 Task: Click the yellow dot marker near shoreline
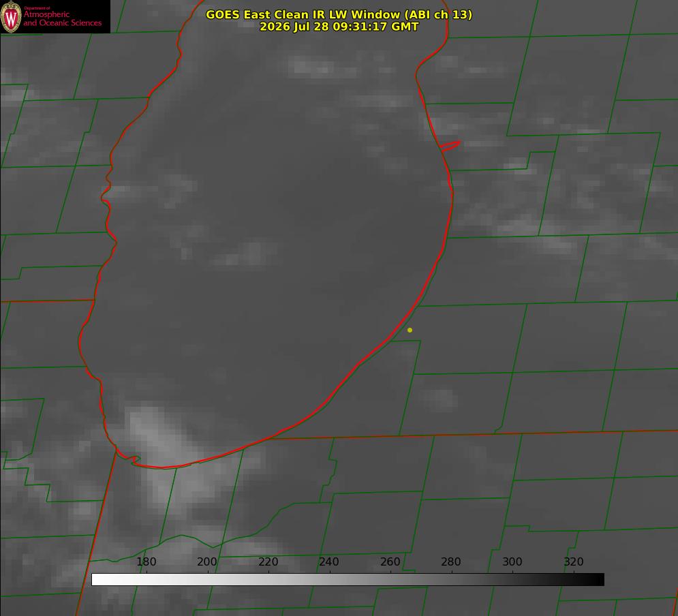(410, 330)
